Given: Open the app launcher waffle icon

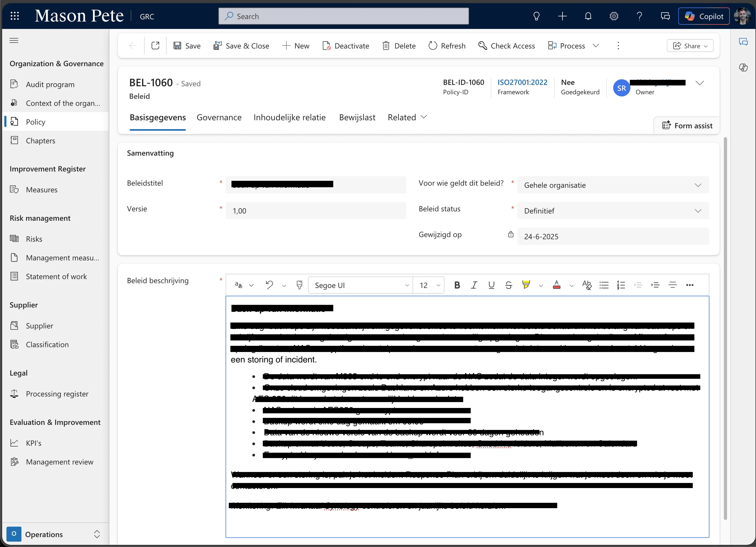Looking at the screenshot, I should point(15,16).
